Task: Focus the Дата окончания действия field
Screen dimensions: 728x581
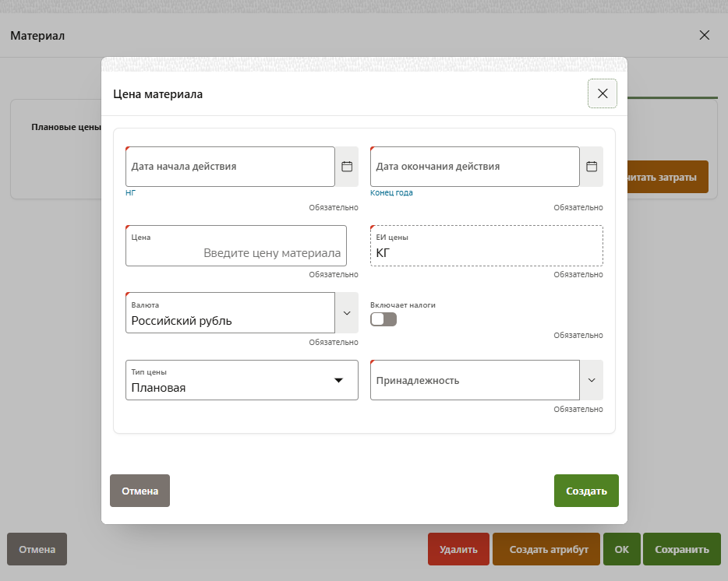Action: (x=474, y=167)
